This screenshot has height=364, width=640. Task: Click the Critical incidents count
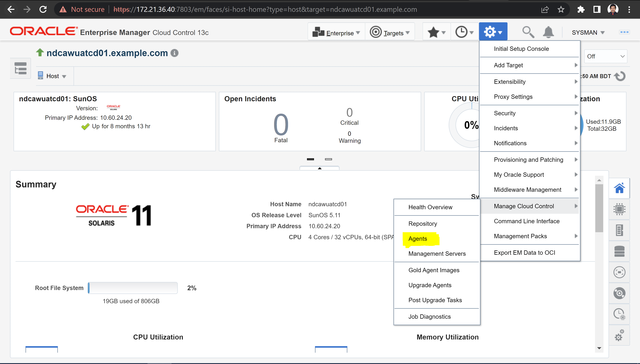pos(349,112)
